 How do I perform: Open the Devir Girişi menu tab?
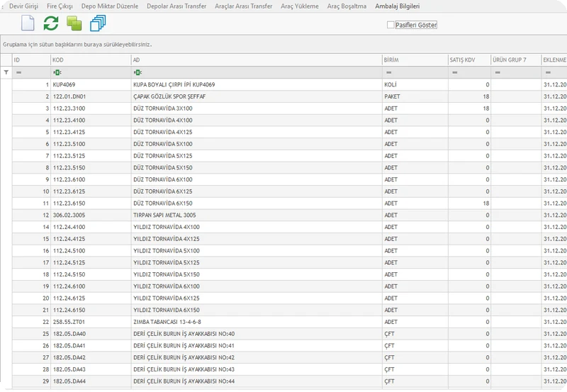pyautogui.click(x=23, y=6)
